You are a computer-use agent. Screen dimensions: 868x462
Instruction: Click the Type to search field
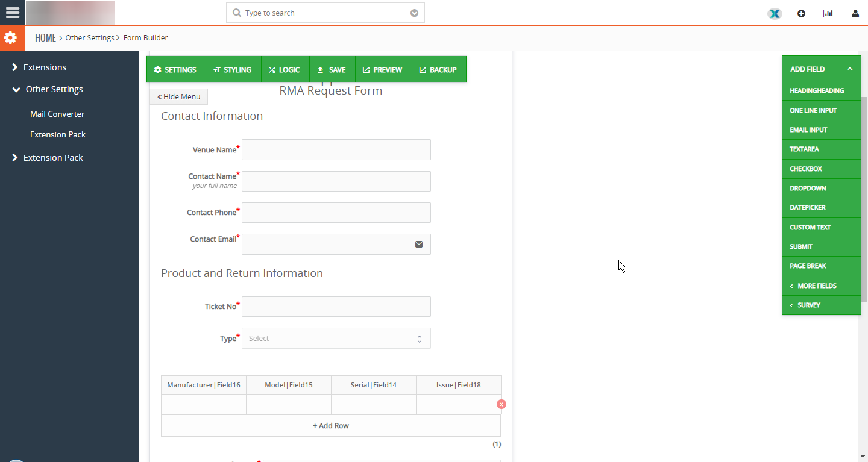point(325,13)
